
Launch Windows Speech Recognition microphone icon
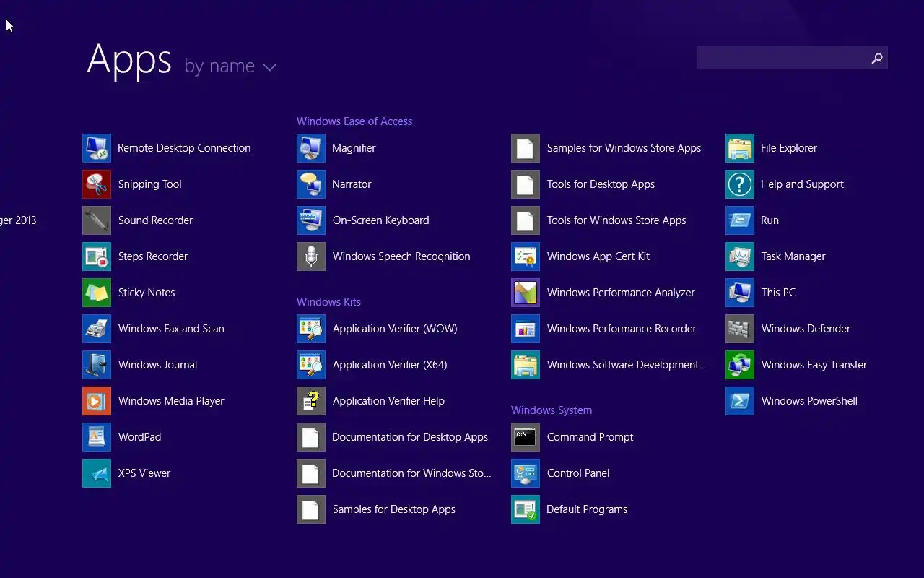311,256
